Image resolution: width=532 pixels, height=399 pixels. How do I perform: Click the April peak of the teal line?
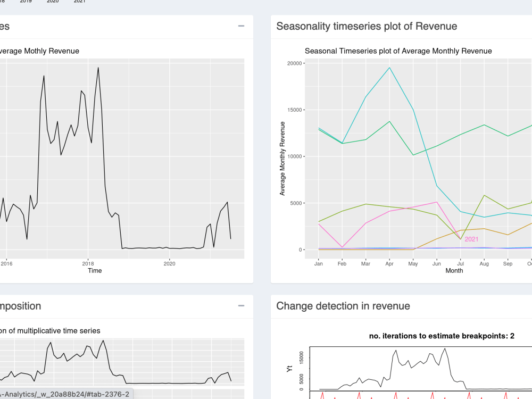coord(389,68)
